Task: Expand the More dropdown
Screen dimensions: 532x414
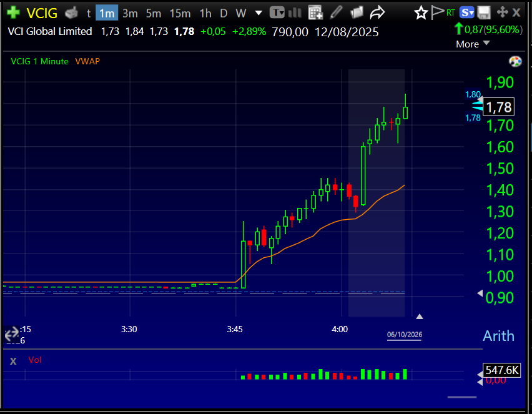Action: click(473, 44)
